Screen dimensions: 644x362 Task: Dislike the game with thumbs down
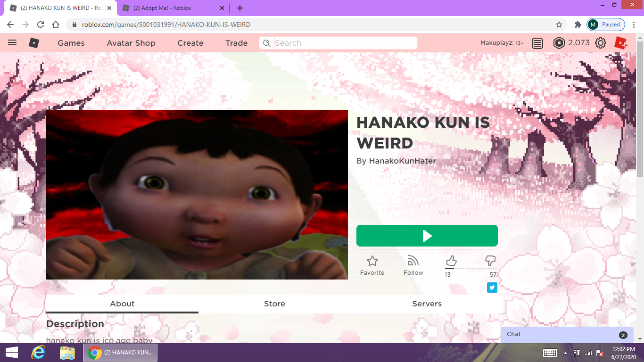490,261
